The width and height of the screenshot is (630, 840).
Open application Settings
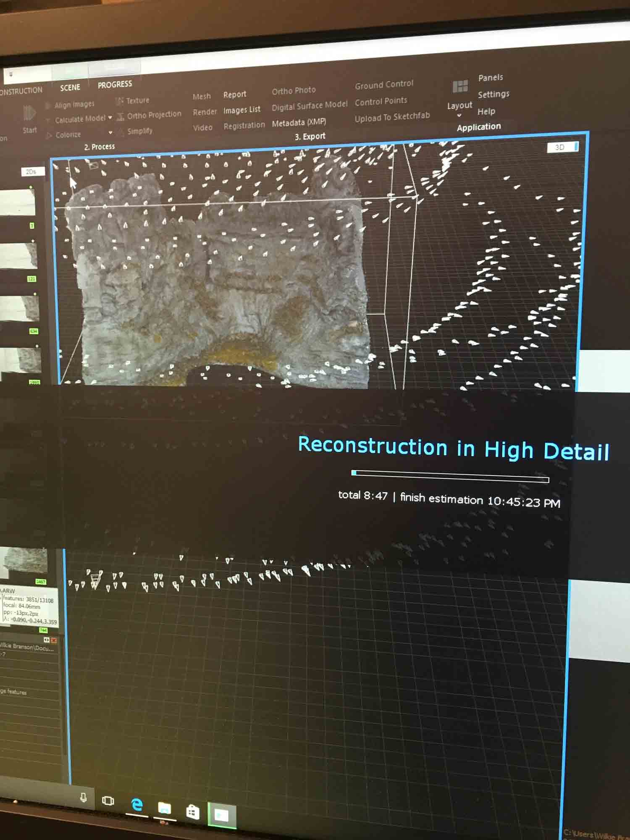pos(493,94)
